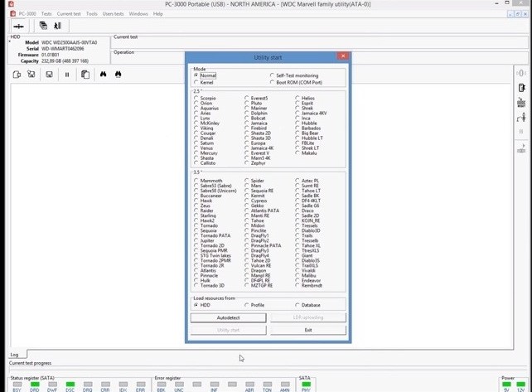
Task: Select the Mammoth 3.5" drive family
Action: point(196,181)
